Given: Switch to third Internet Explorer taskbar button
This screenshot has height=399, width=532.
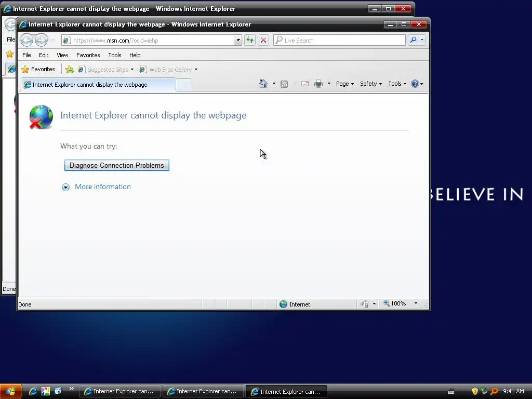Looking at the screenshot, I should pos(286,391).
